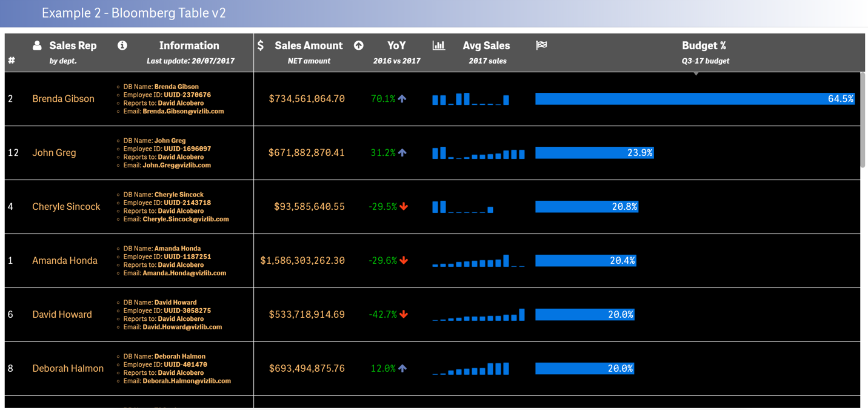Click Brenda Gibson's 64.5% budget bar
The width and height of the screenshot is (868, 410).
pos(695,99)
